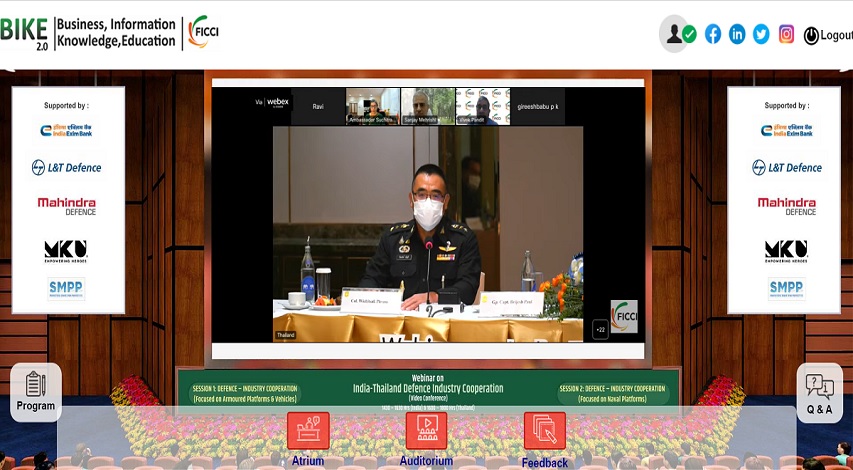
Task: Click the FICCI logo in header
Action: click(x=203, y=32)
